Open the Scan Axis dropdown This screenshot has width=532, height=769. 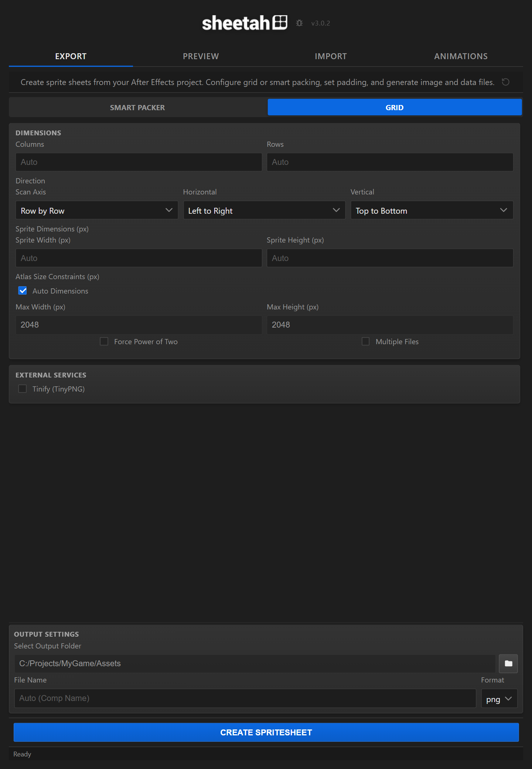pos(97,210)
